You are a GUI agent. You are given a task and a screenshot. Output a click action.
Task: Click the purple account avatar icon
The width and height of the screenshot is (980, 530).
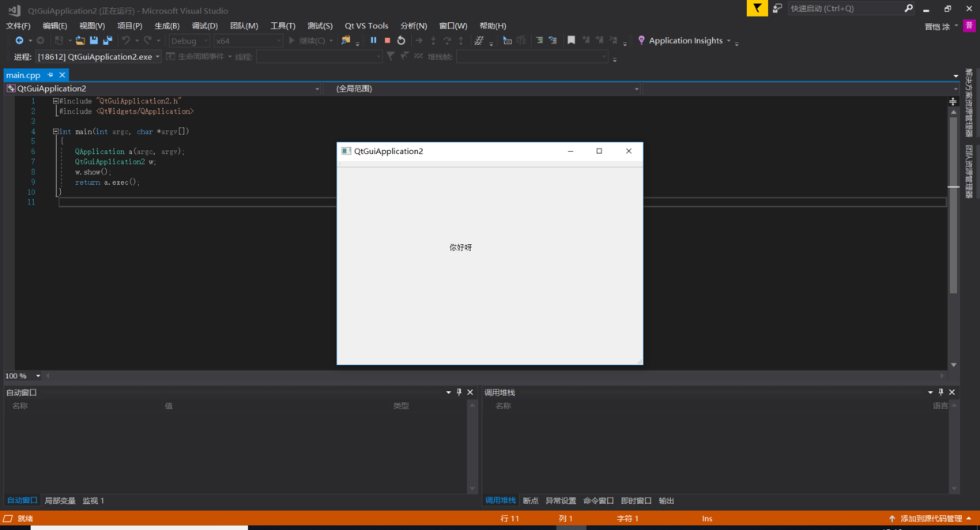[969, 25]
